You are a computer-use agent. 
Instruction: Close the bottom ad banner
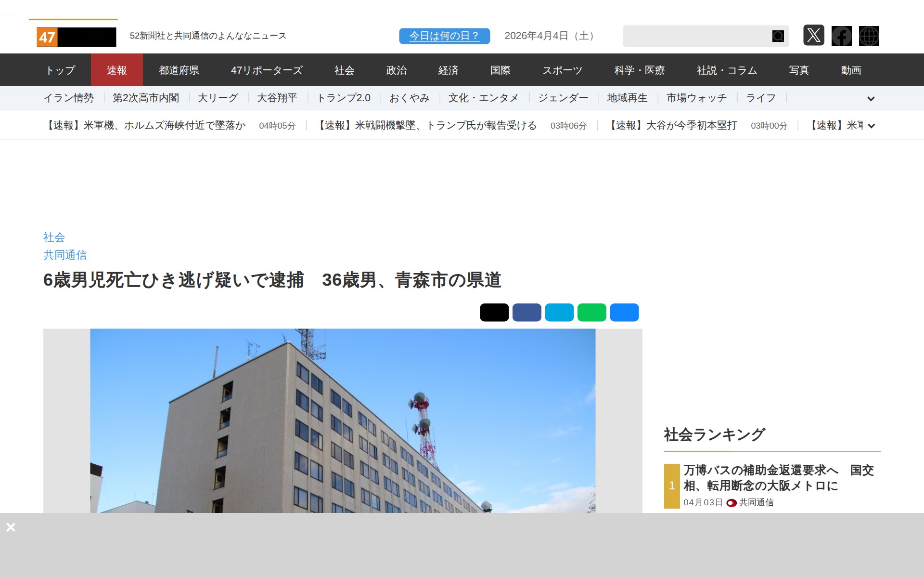(11, 527)
